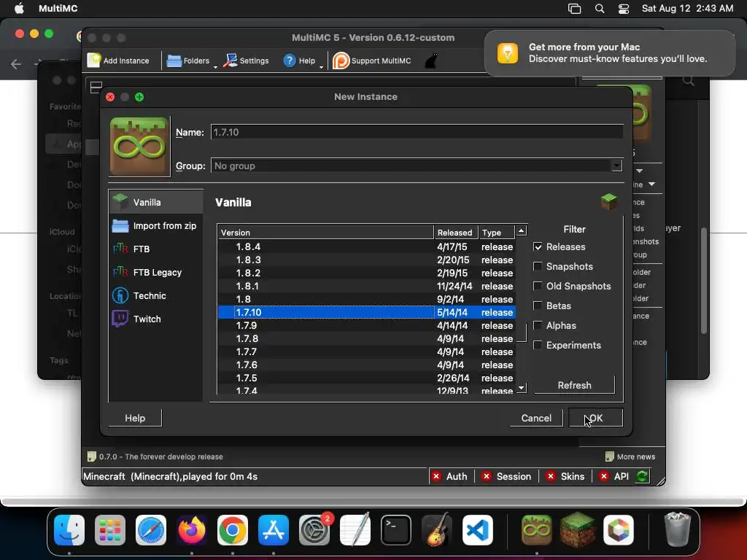Open the MultiMC menu in menu bar
The width and height of the screenshot is (747, 560).
point(58,9)
